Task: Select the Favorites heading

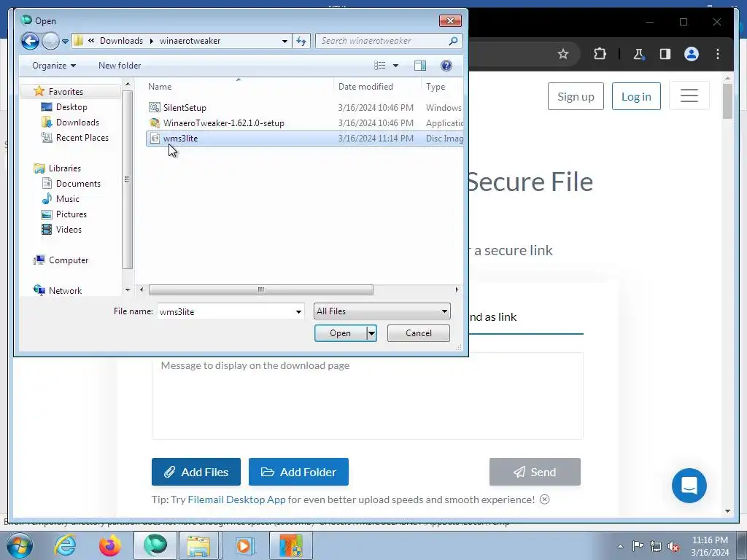Action: click(66, 91)
